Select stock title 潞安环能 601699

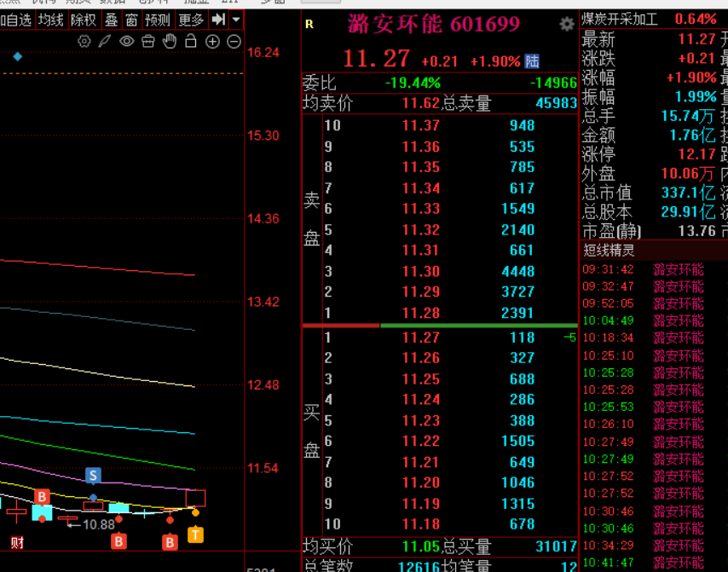coord(434,24)
